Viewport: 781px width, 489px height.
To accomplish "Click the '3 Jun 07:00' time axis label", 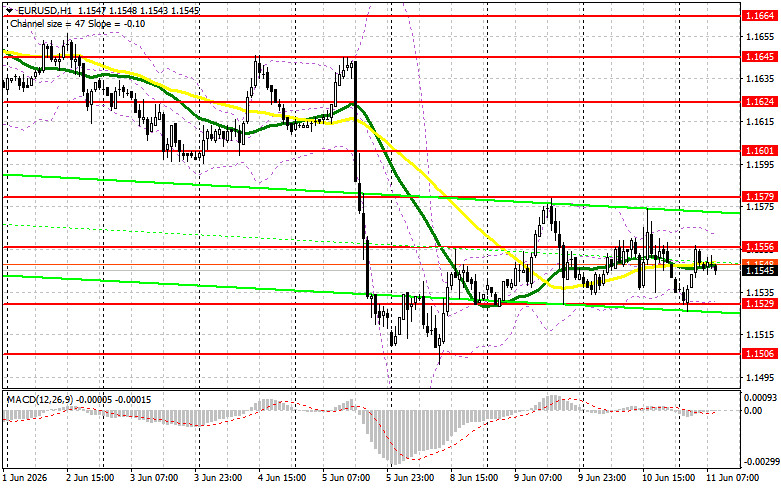I will point(154,478).
